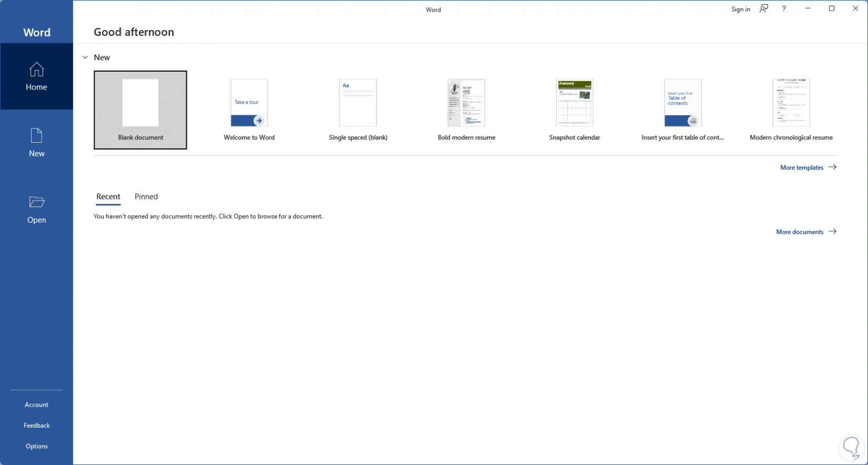Click the 'You haven't opened any documents recently' message
This screenshot has height=465, width=868.
[208, 216]
